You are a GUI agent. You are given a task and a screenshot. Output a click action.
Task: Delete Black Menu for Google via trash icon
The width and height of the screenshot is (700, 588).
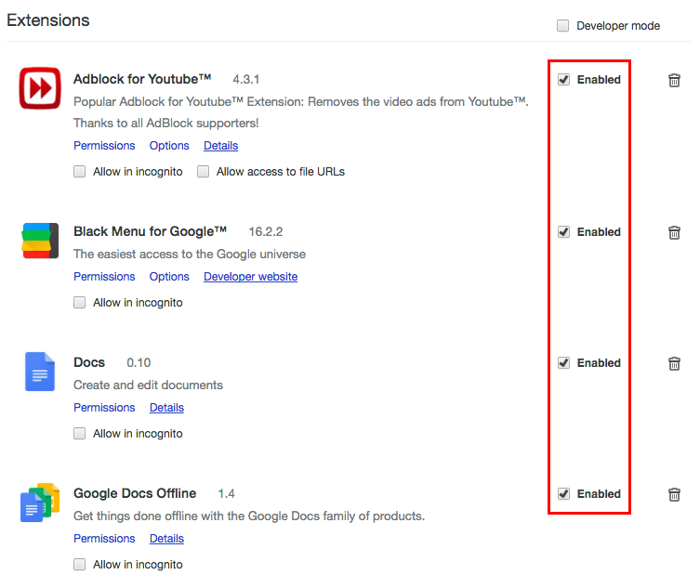[674, 232]
